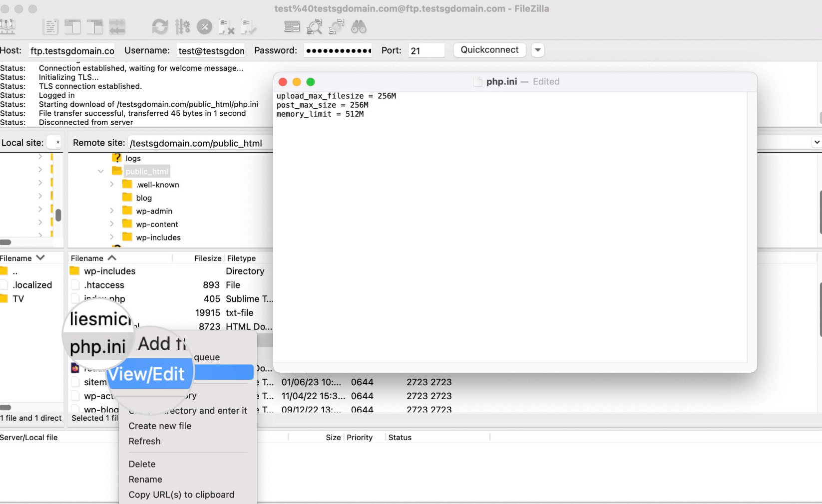Expand the wp-includes node in remote tree

[x=112, y=237]
